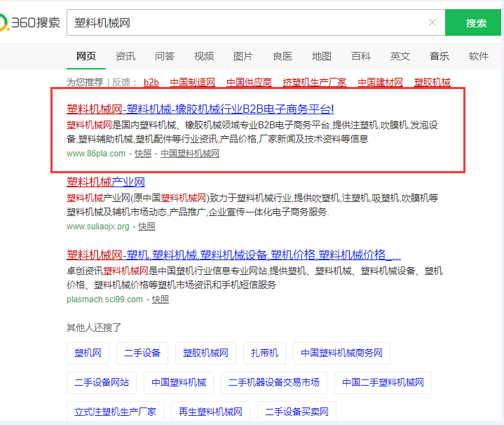Screen dimensions: 504x425
Task: Open the 塑料机械网 B2B电子商务平台 result title
Action: click(x=200, y=109)
